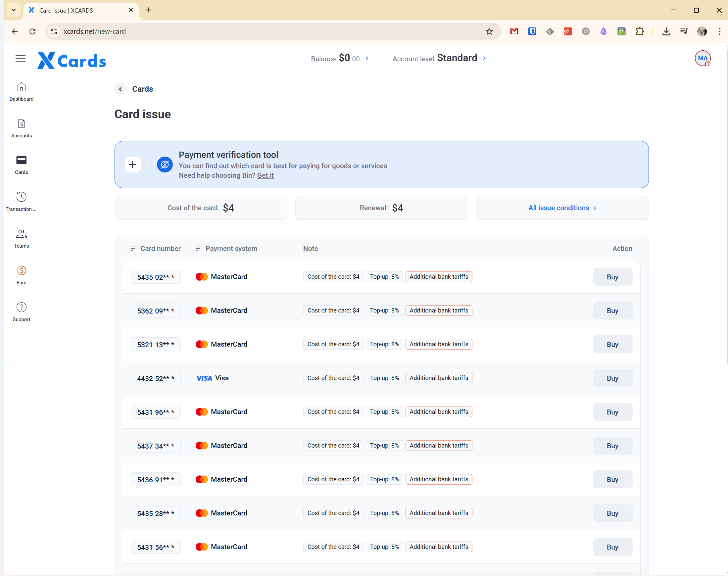Open Support help icon
The height and width of the screenshot is (576, 728).
(21, 312)
